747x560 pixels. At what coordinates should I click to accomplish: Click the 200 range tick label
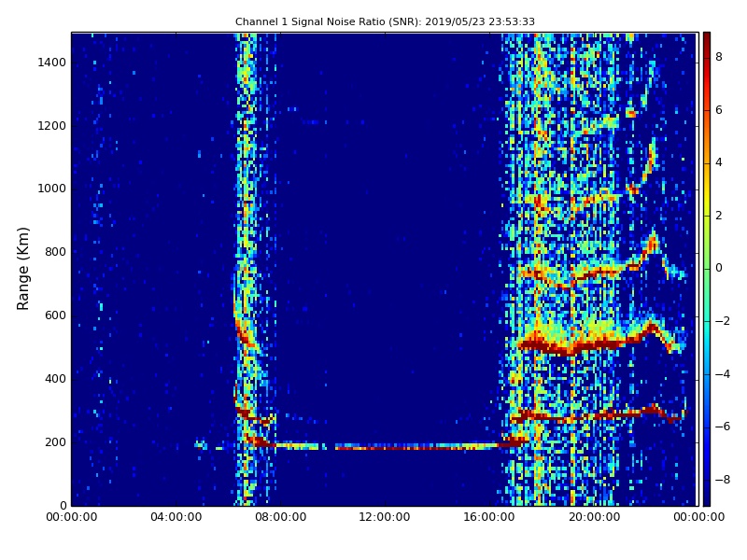(55, 441)
